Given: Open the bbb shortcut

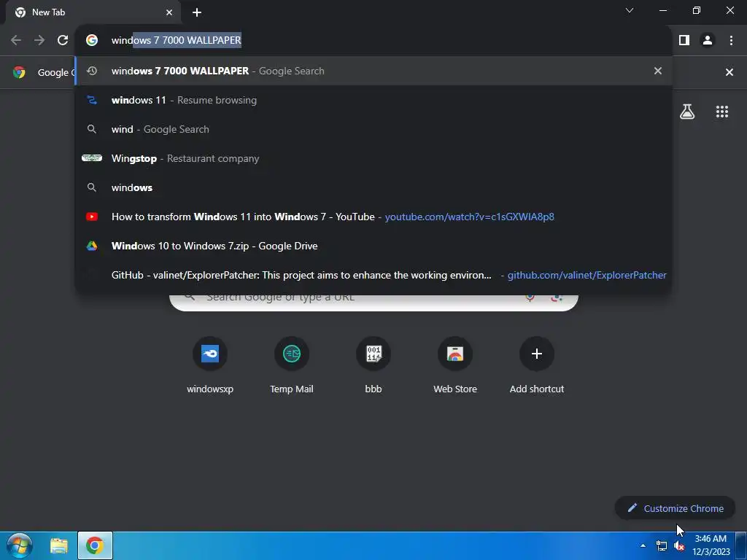Looking at the screenshot, I should tap(373, 365).
